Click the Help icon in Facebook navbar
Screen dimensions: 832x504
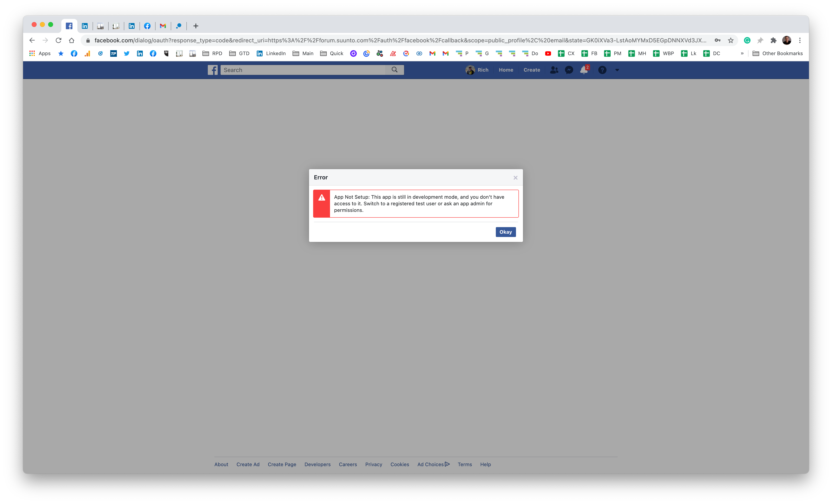pos(602,70)
